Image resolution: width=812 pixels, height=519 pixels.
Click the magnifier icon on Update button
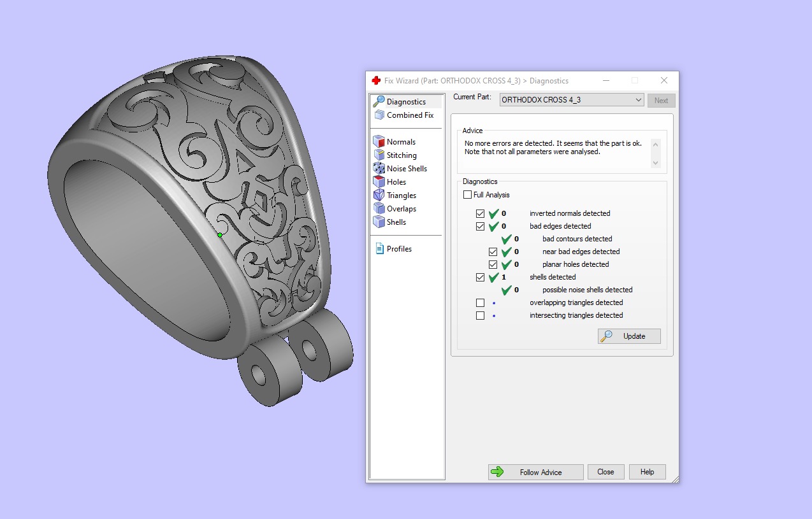pyautogui.click(x=607, y=336)
